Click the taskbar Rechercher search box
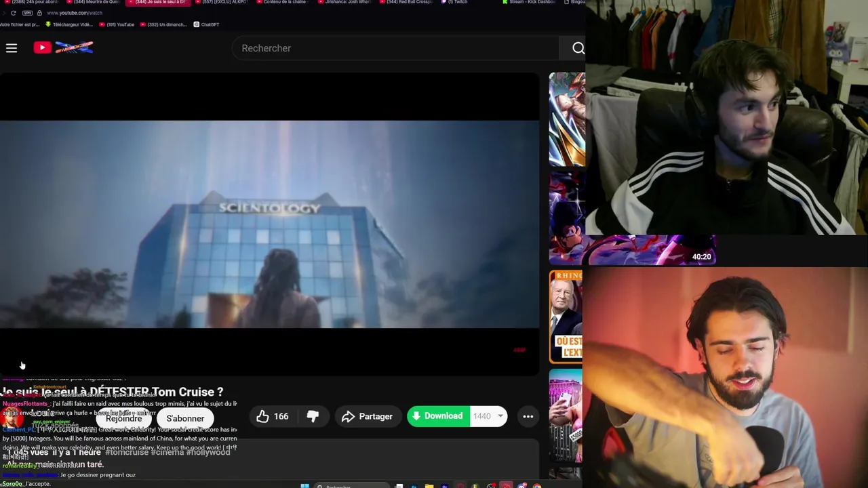Viewport: 868px width, 488px height. tap(352, 485)
